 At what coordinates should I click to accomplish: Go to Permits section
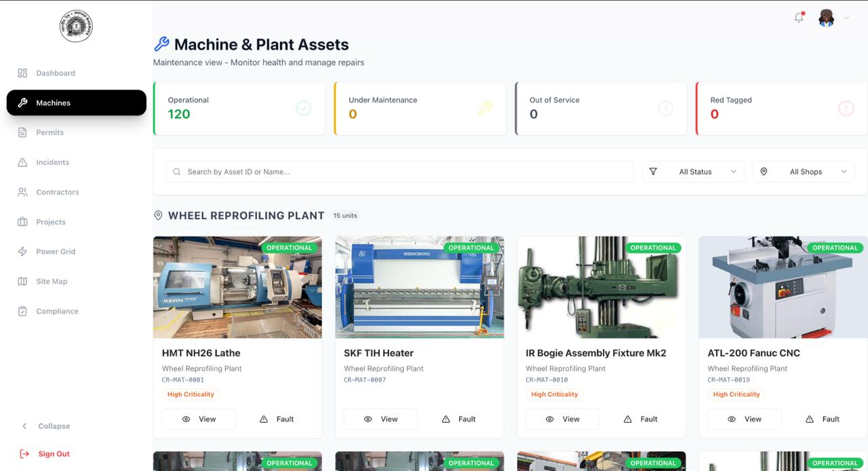(76, 132)
